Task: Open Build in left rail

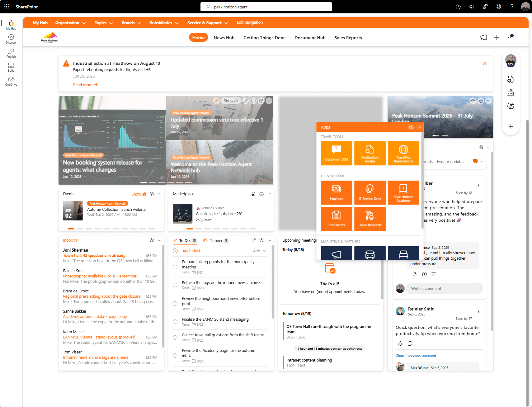Action: (11, 67)
